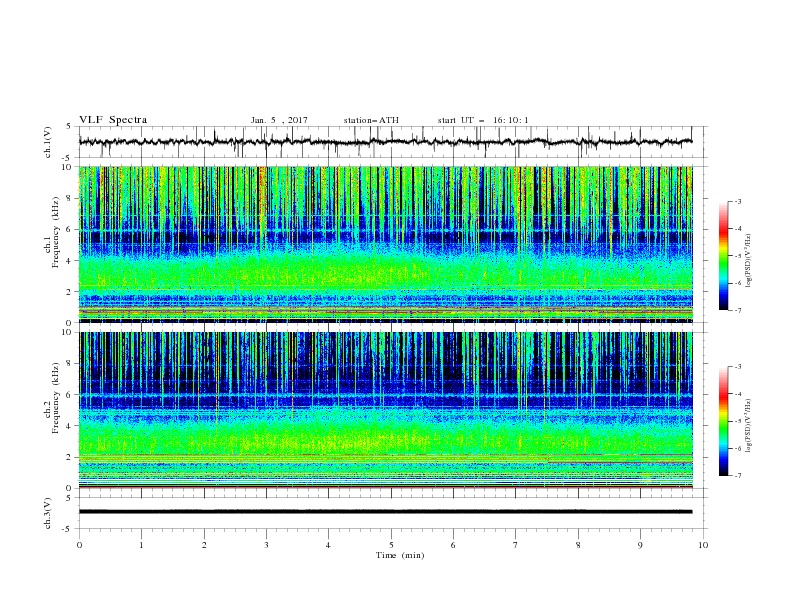The image size is (792, 612).
Task: Click the time axis tick label "8"
Action: (578, 545)
